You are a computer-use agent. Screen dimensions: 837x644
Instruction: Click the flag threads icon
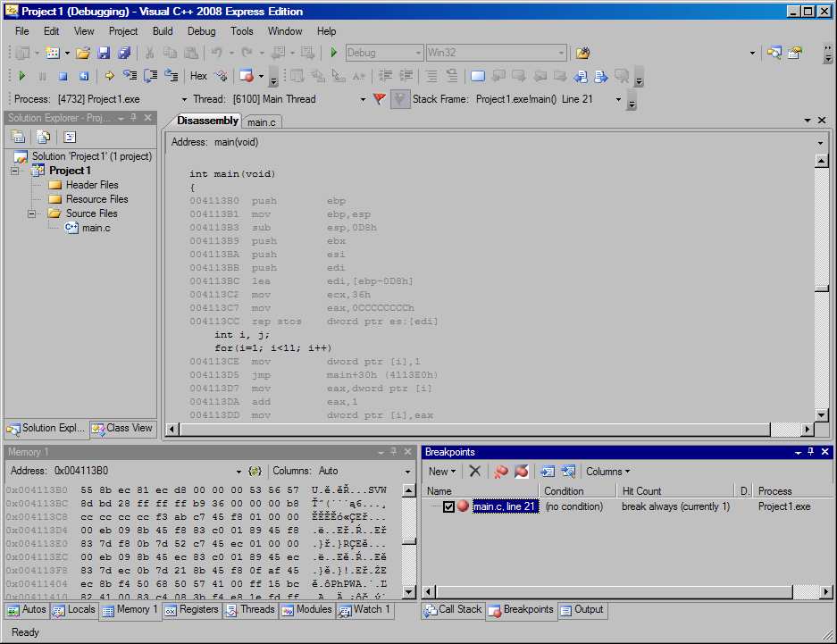click(x=379, y=99)
